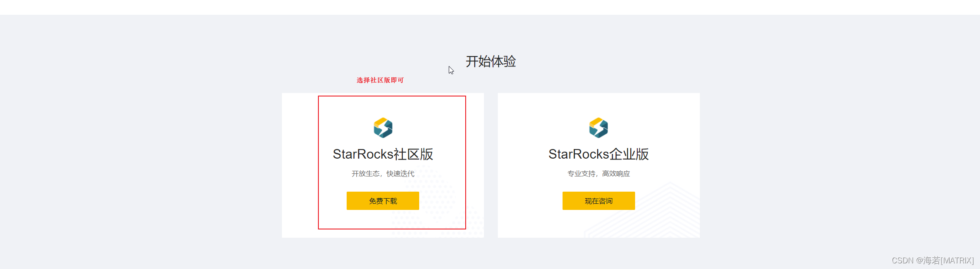Download the free community edition via 免费下载
The image size is (980, 269).
[x=383, y=201]
